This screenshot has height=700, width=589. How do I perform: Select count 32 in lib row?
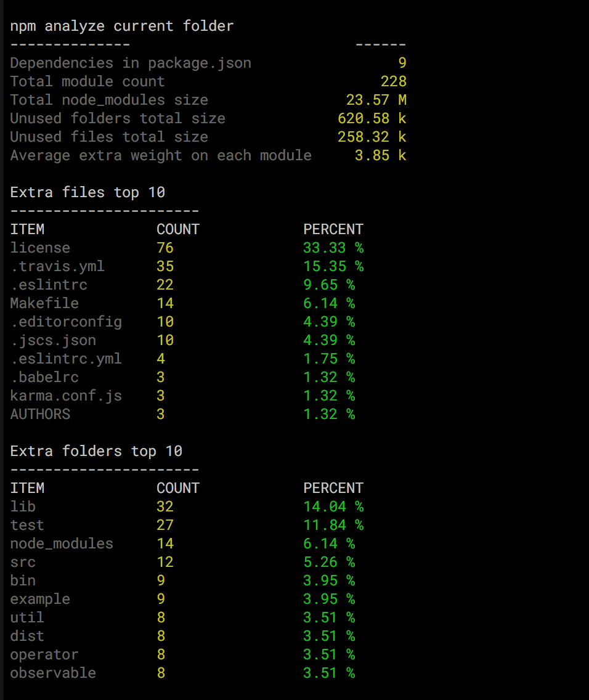point(165,507)
